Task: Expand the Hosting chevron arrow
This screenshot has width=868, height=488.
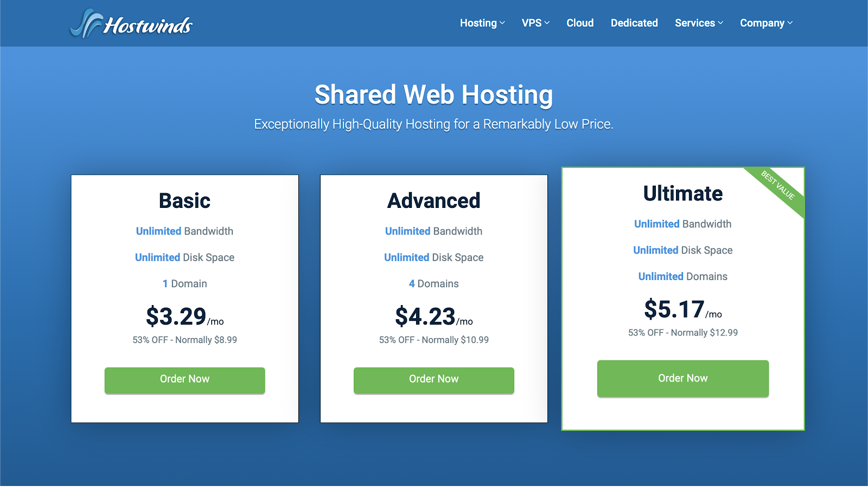Action: pos(502,23)
